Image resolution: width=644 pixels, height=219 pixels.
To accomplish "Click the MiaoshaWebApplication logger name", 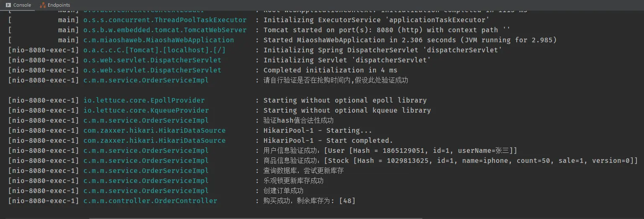I will pyautogui.click(x=158, y=40).
